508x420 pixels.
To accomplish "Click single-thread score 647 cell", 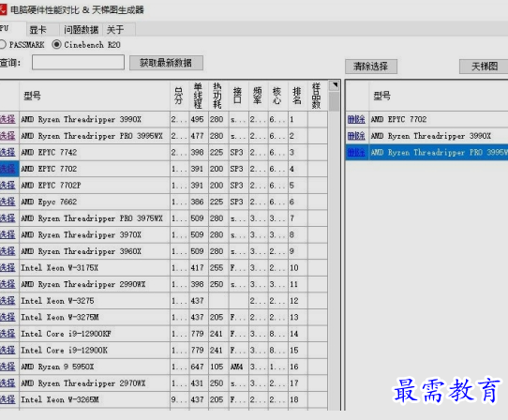I will (x=199, y=367).
